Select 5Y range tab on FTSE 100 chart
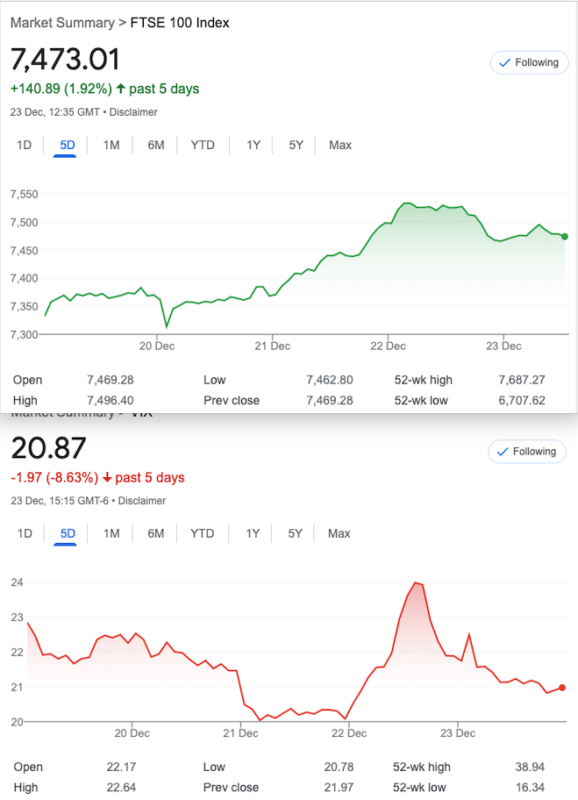 296,145
